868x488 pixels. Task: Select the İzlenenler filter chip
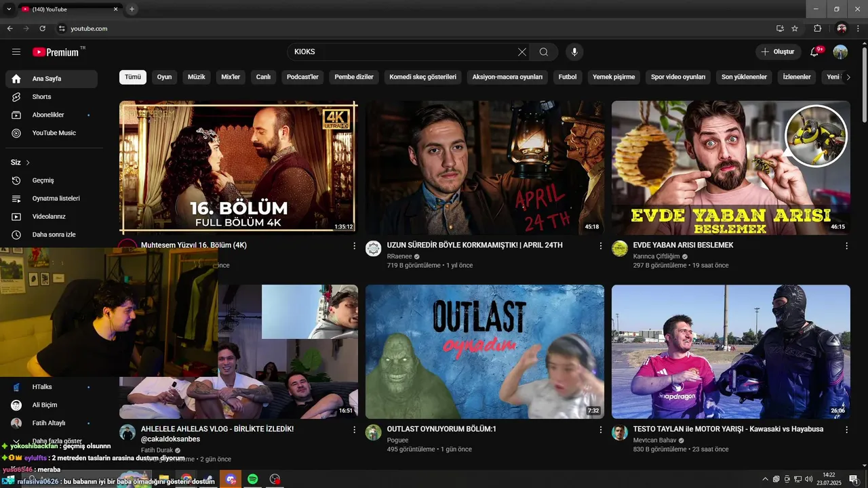[797, 77]
